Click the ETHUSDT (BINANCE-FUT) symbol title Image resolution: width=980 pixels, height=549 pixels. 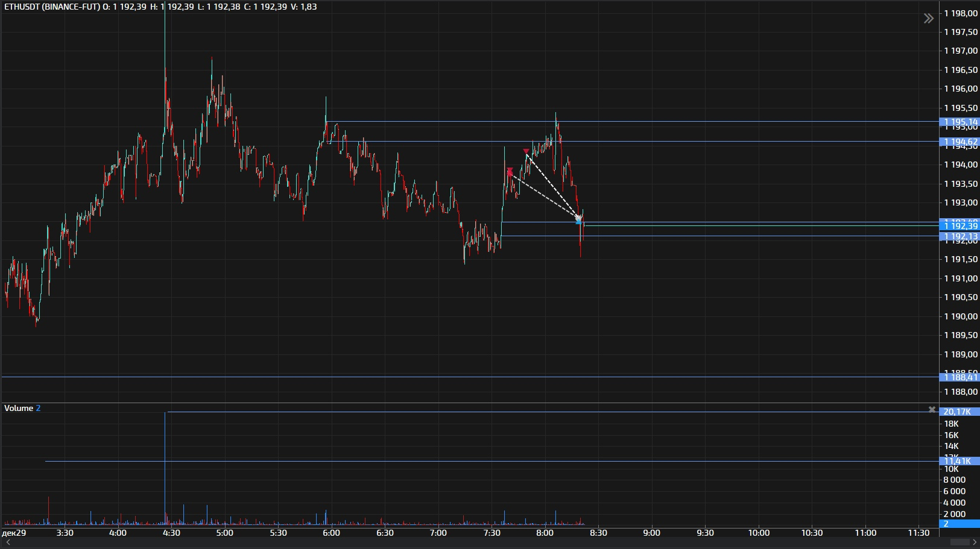point(52,7)
